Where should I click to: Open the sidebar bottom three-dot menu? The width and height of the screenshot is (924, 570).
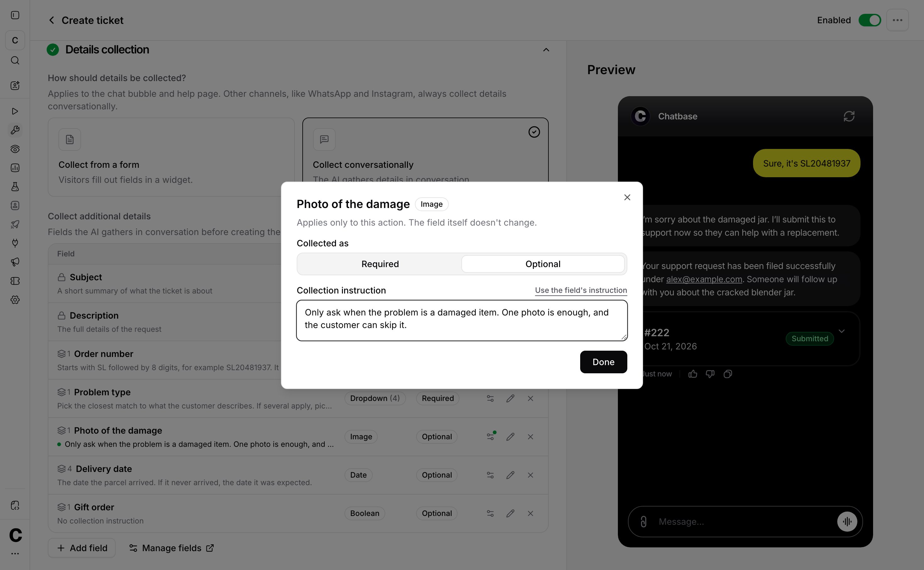(x=15, y=554)
